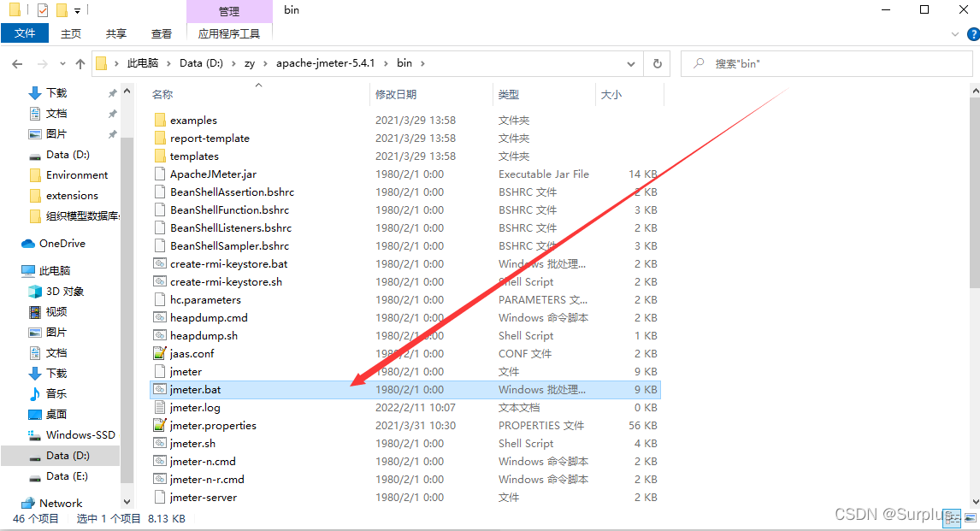
Task: Open Data (E:) drive in sidebar
Action: 67,476
